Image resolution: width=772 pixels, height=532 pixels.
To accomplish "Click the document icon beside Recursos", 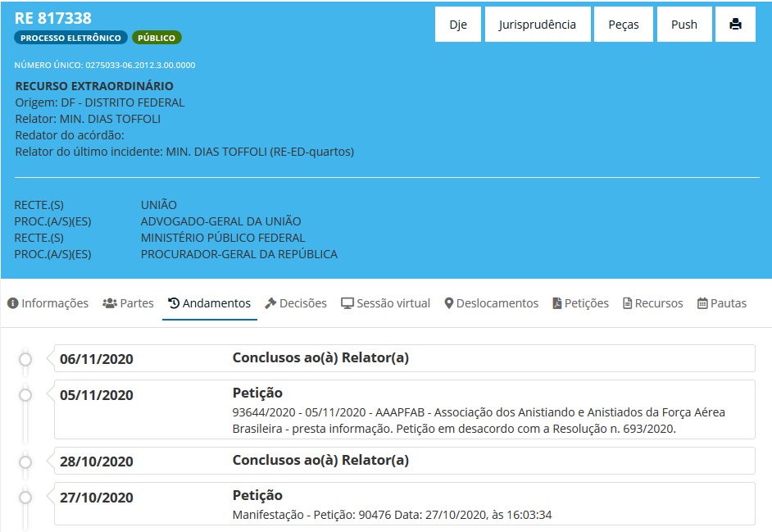I will tap(627, 303).
